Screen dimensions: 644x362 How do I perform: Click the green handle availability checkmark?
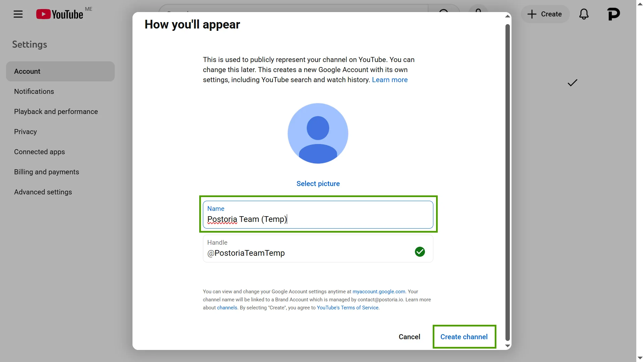420,252
